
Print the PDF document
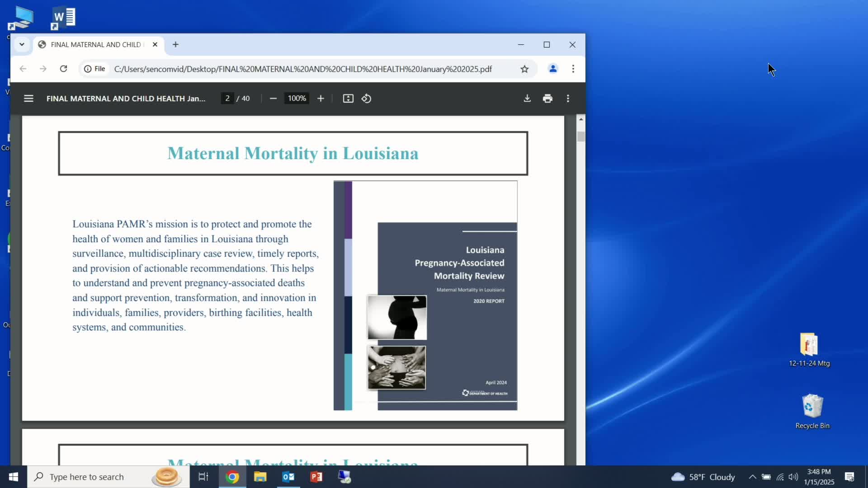pyautogui.click(x=547, y=99)
